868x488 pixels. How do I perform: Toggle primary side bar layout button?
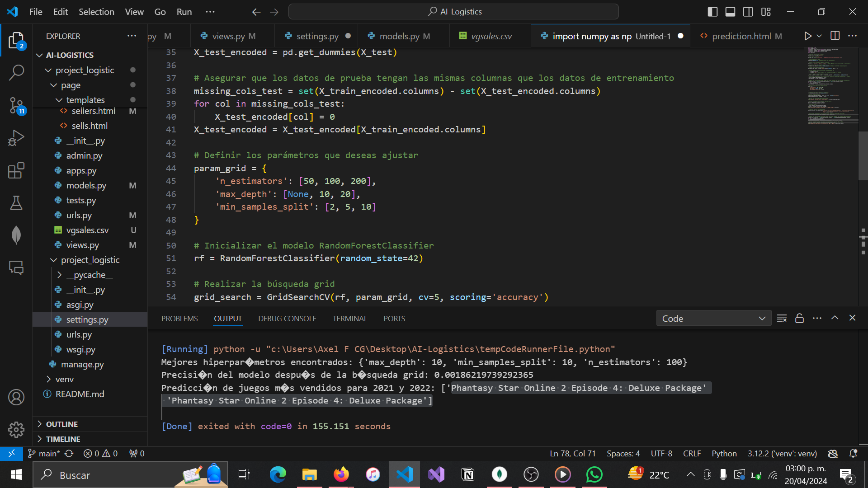[x=712, y=12]
